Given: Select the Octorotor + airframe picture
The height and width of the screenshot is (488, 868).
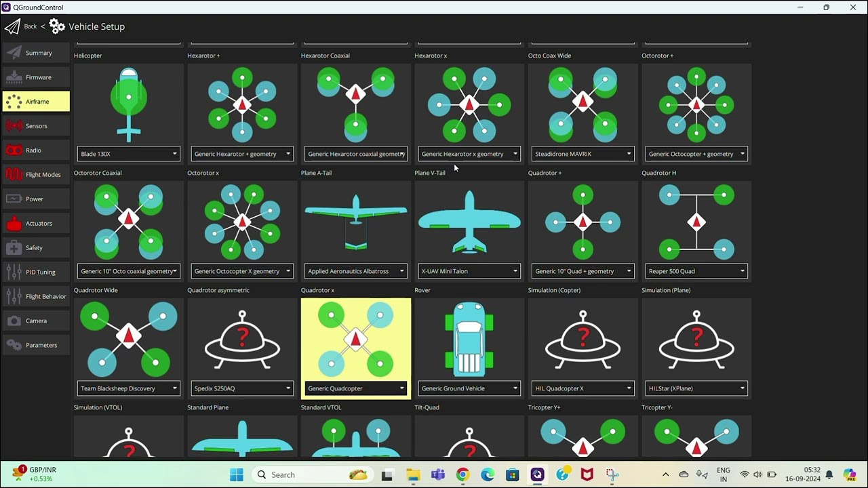Looking at the screenshot, I should click(x=696, y=104).
